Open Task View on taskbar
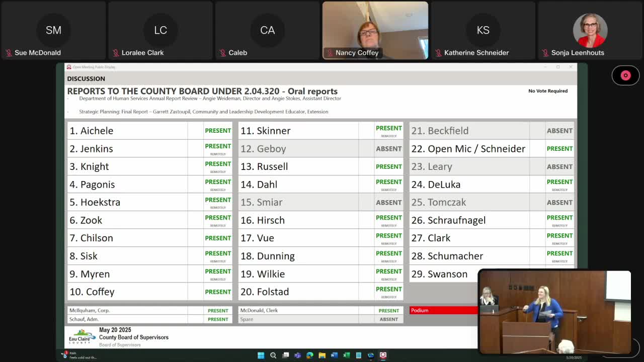Image resolution: width=644 pixels, height=362 pixels. (285, 355)
